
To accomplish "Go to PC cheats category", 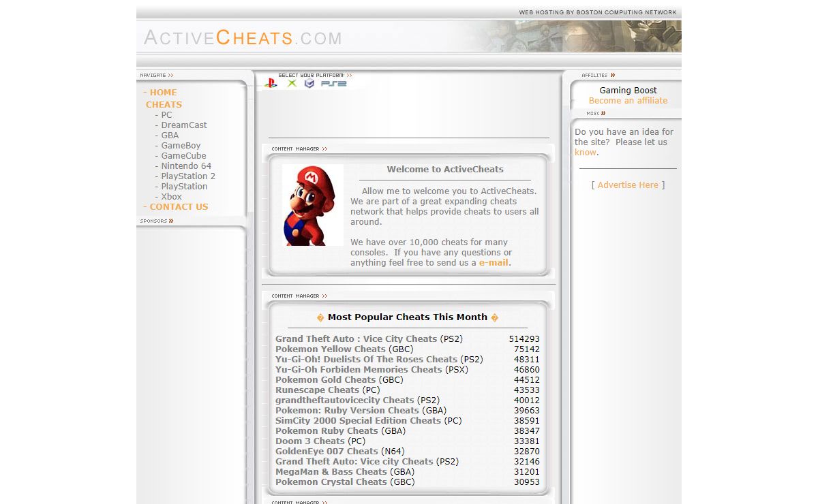I will tap(167, 114).
